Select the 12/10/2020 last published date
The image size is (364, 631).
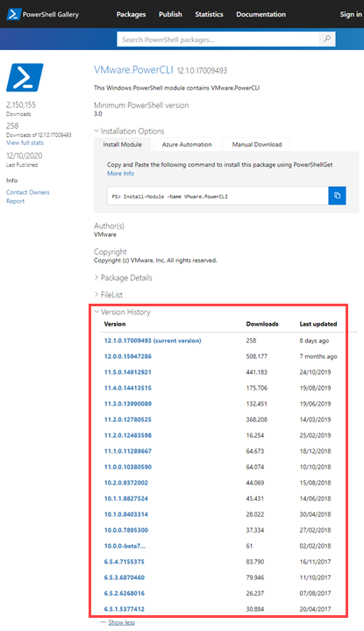25,155
